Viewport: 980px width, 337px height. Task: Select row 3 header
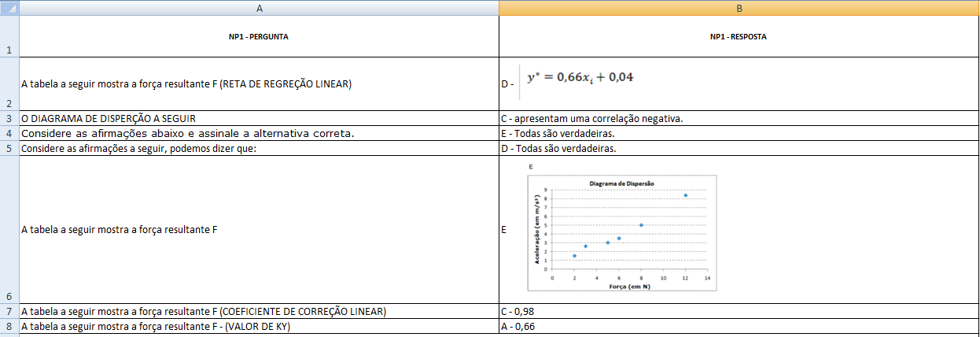pos(9,119)
